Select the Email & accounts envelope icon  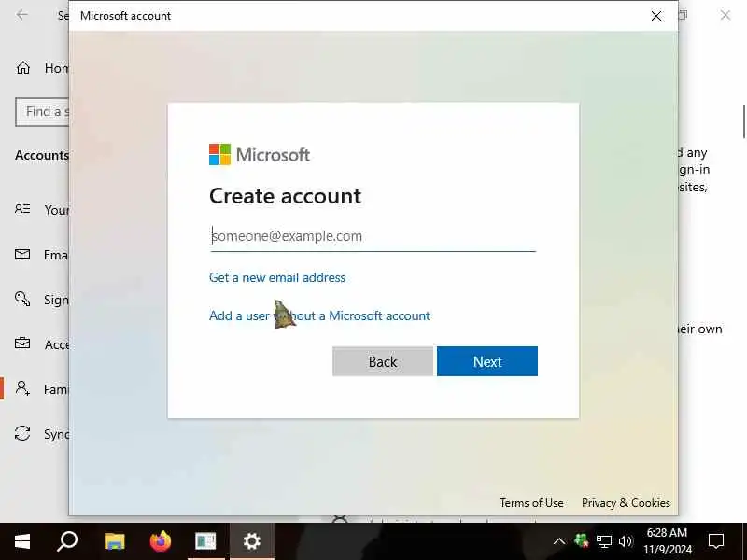(22, 254)
